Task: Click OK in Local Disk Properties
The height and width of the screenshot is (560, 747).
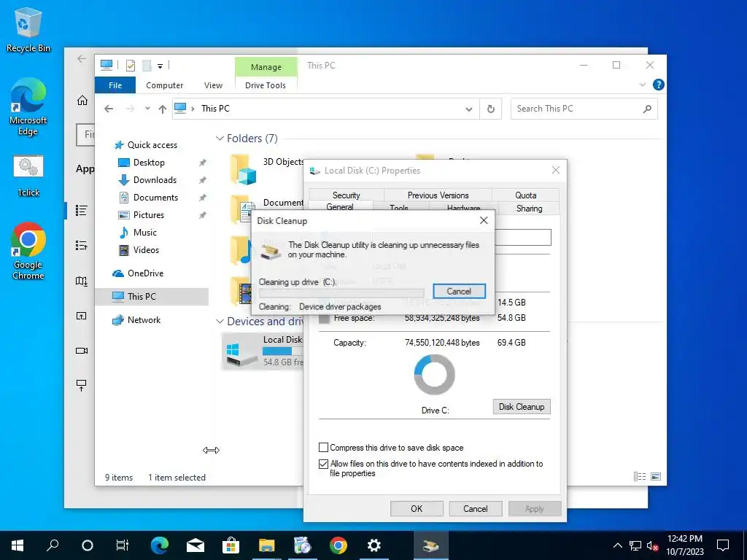Action: click(417, 508)
